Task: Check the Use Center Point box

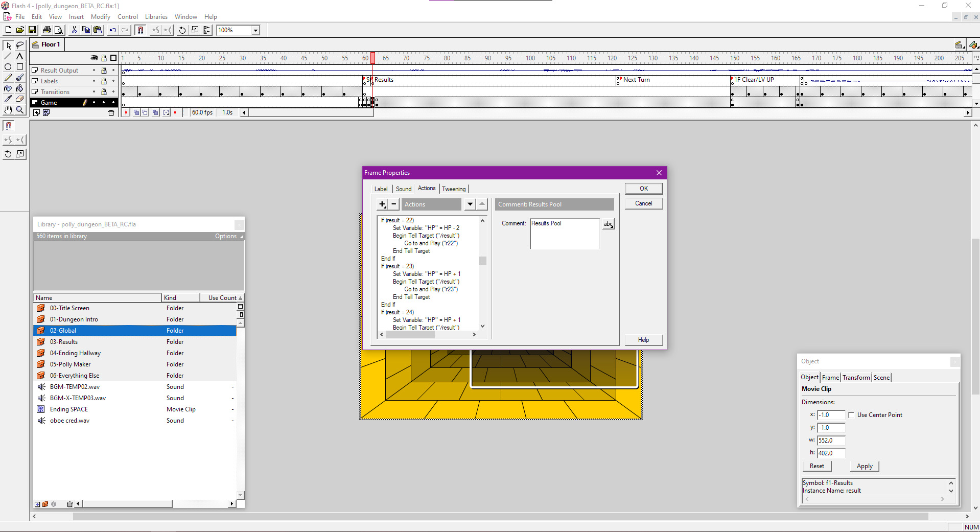Action: coord(851,415)
